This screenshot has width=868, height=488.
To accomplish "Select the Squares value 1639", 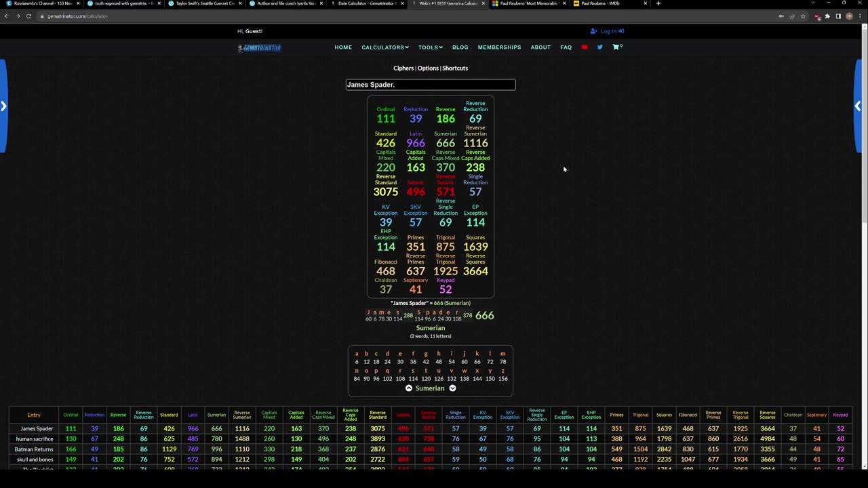I will pyautogui.click(x=475, y=247).
